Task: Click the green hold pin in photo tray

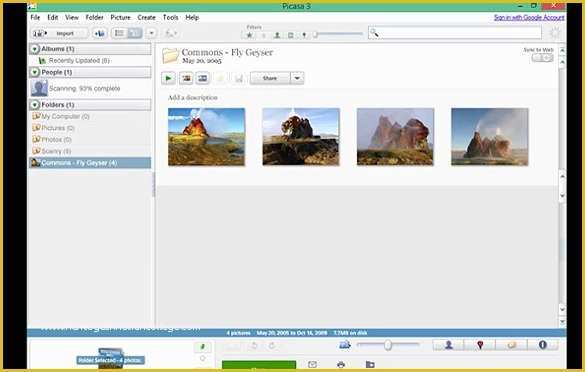Action: coord(203,347)
